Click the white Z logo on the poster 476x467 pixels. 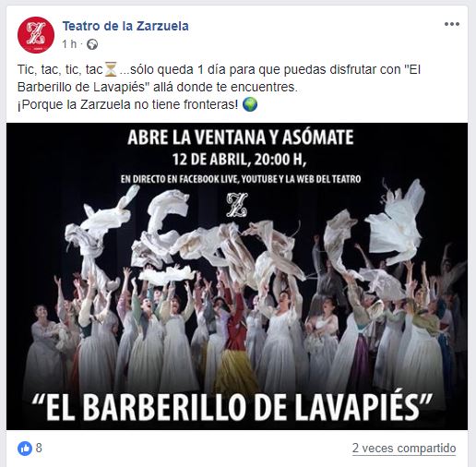(x=237, y=205)
